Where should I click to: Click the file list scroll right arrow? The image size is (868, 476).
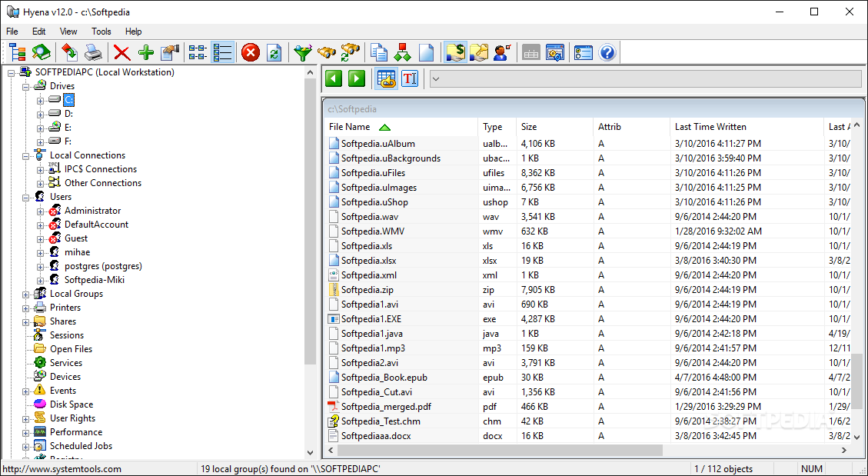click(x=845, y=451)
